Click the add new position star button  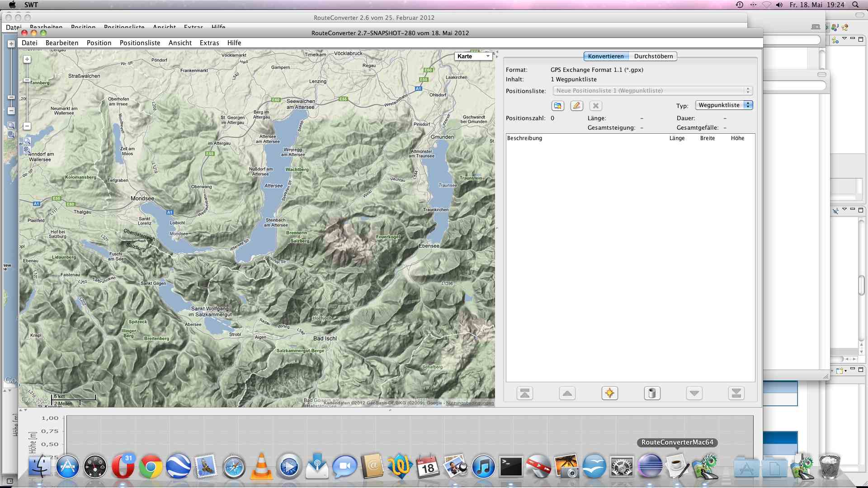click(609, 393)
